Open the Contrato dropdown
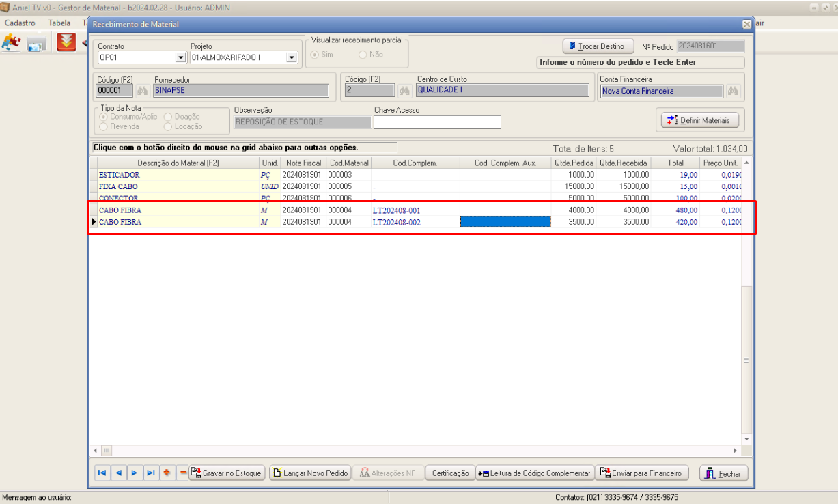838x504 pixels. (180, 58)
